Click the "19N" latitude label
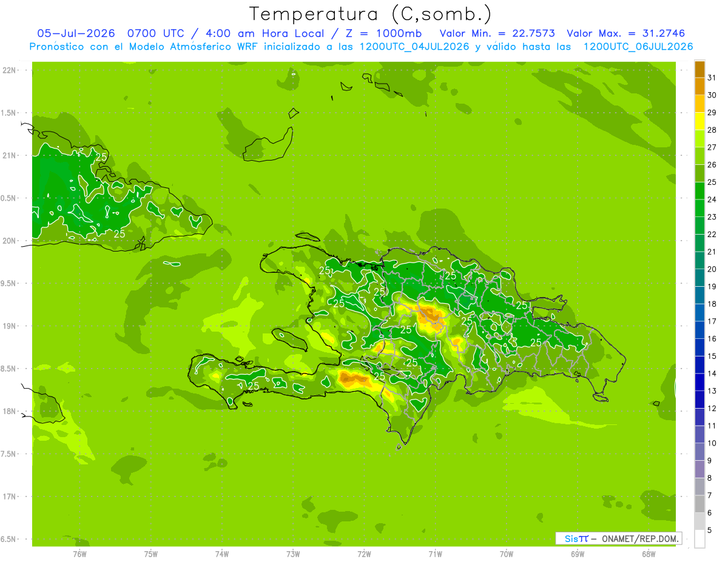The image size is (728, 562). [9, 326]
